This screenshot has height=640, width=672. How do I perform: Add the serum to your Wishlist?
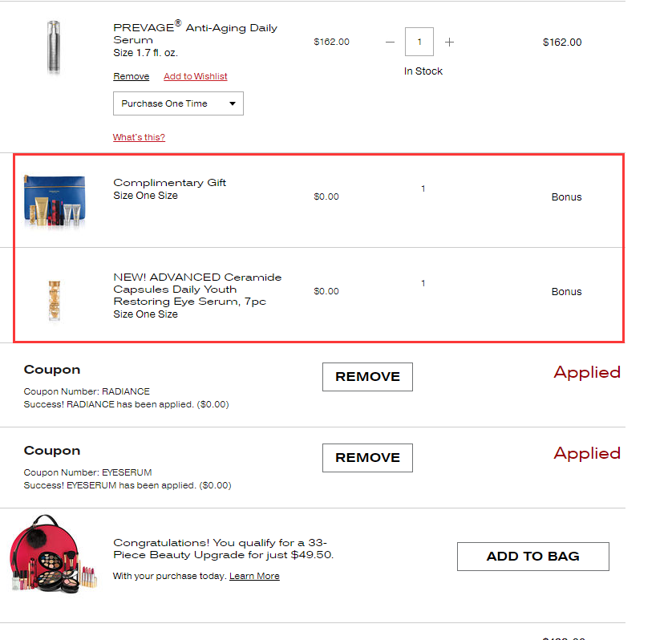coord(195,76)
